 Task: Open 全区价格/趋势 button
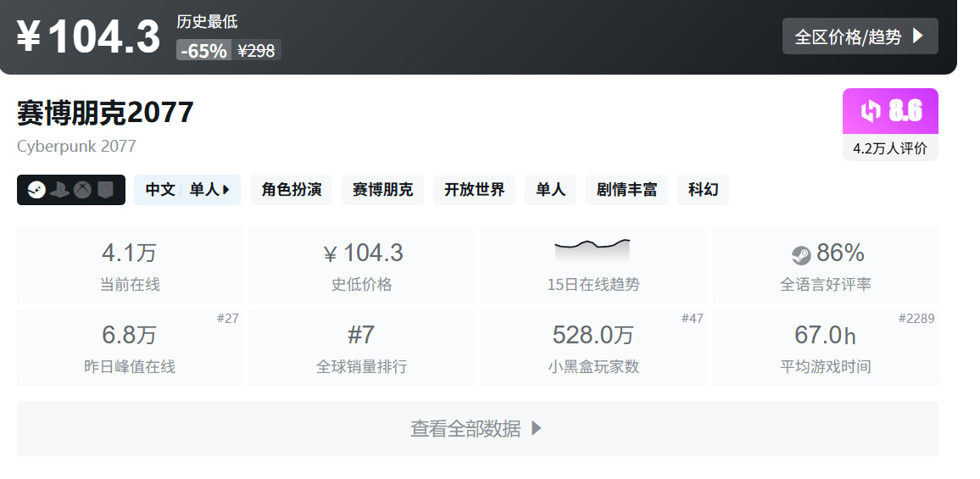(860, 36)
